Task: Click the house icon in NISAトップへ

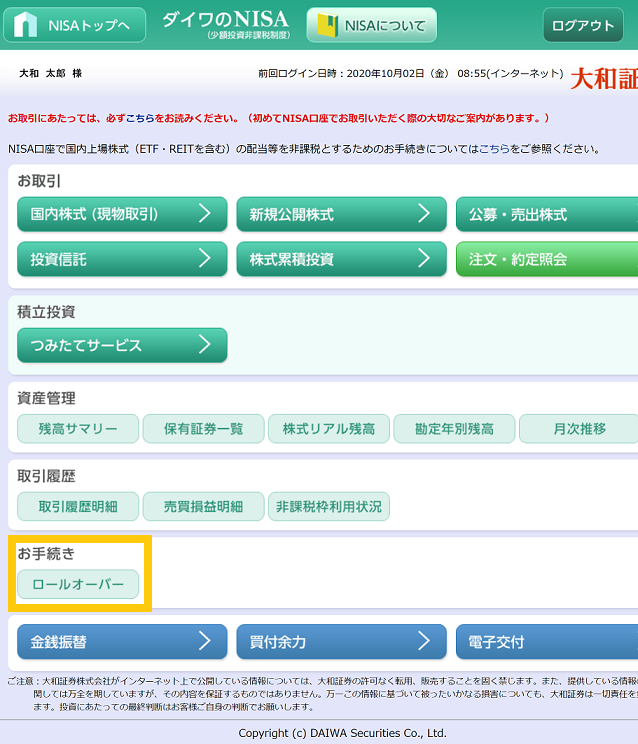Action: point(26,25)
